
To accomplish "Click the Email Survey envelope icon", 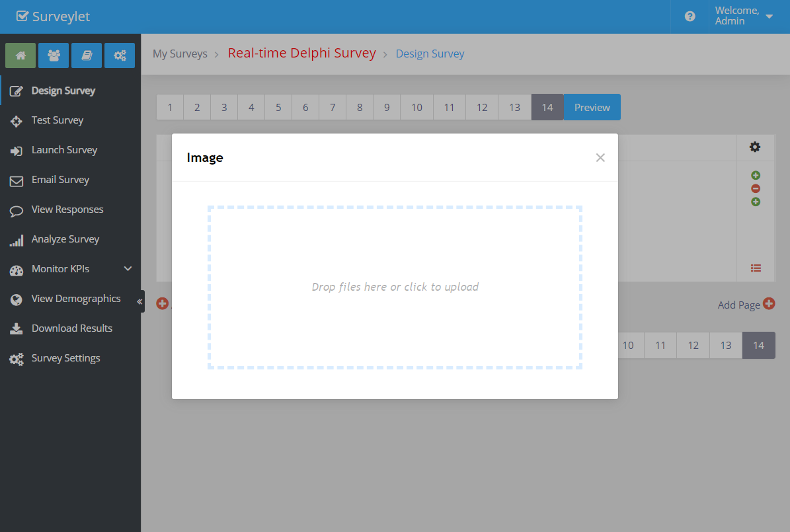I will (x=16, y=181).
